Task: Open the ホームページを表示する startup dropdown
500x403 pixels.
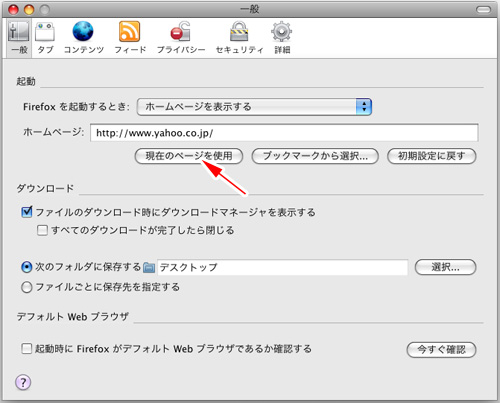Action: tap(254, 107)
